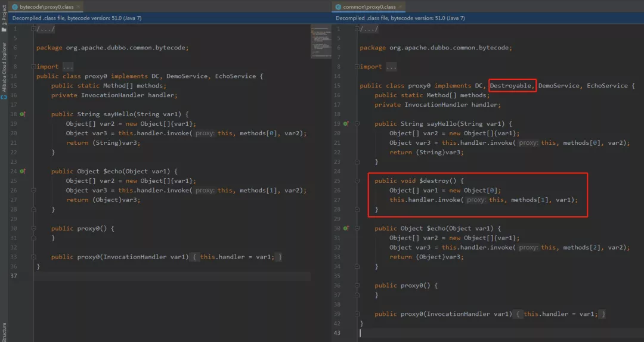Viewport: 644px width, 342px height.
Task: Click folded '/.../' placeholder in left editor
Action: click(x=45, y=29)
